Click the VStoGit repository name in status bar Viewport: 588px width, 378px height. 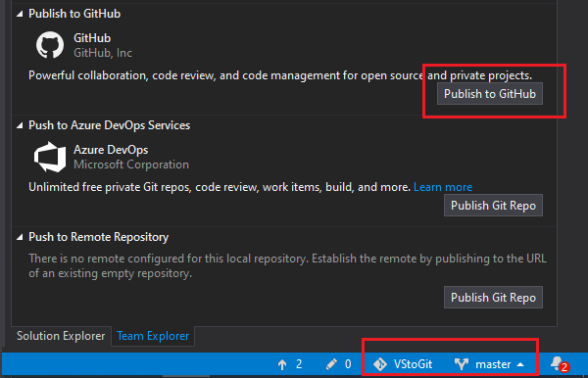(x=413, y=364)
